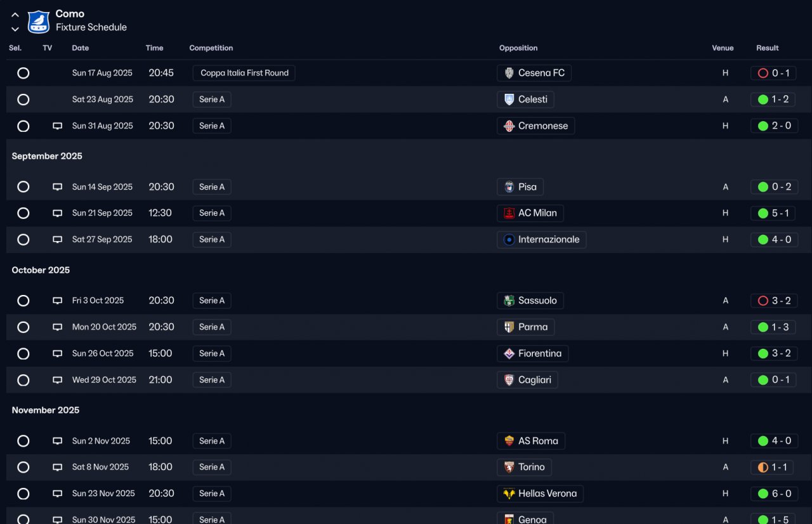Screen dimensions: 812x524
Task: Open the Coppa Italia First Round competition
Action: [244, 73]
